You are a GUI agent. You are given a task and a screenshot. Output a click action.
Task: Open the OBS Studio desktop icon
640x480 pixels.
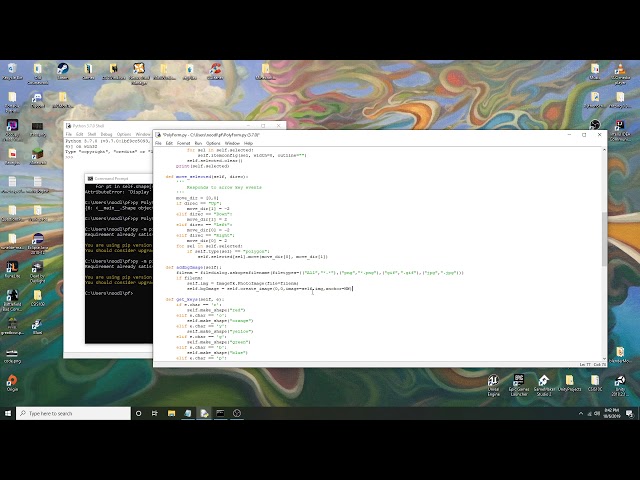tap(595, 124)
